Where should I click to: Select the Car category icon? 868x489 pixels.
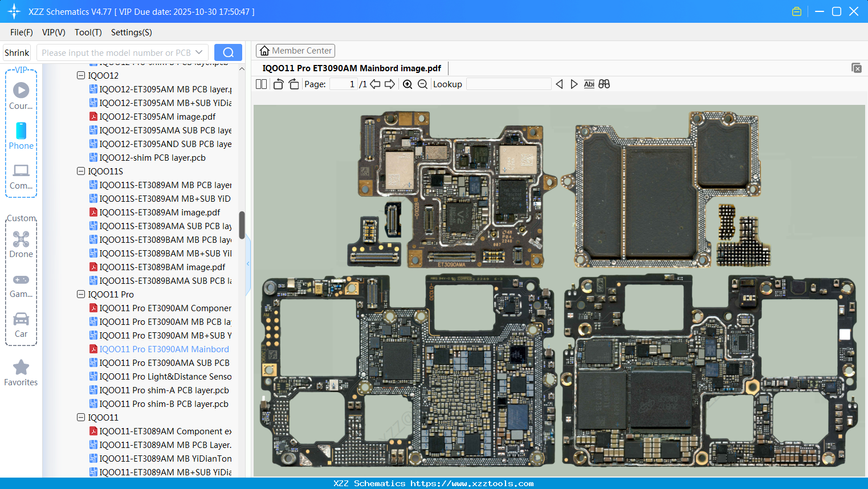[21, 321]
